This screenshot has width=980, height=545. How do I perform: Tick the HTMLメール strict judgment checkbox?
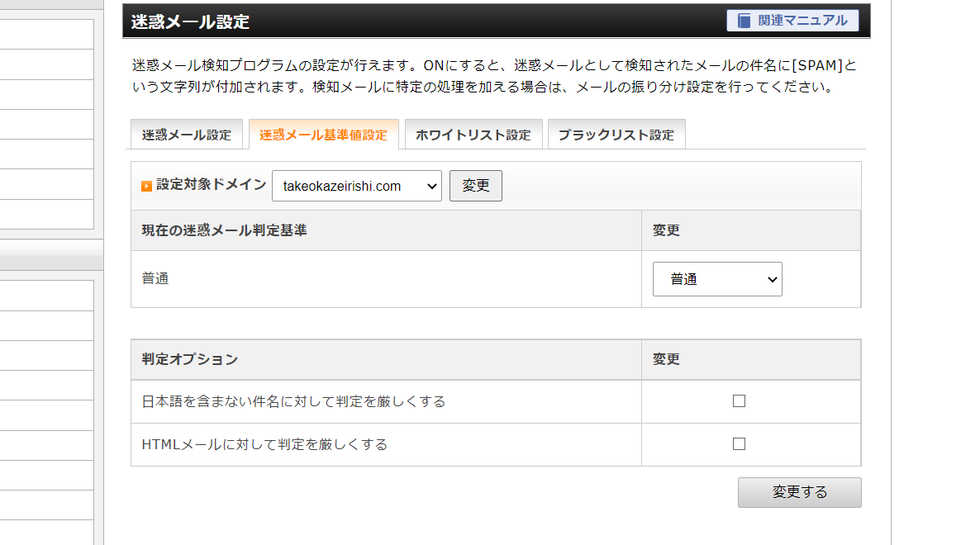(739, 444)
